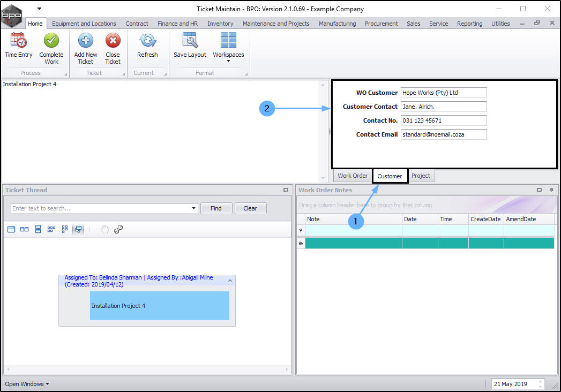Restore the inner document window
The width and height of the screenshot is (561, 392).
[537, 23]
